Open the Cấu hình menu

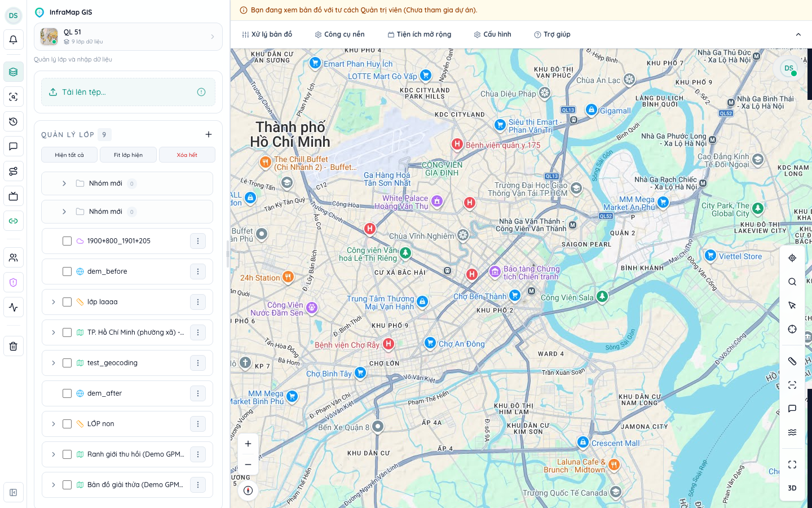click(x=492, y=34)
